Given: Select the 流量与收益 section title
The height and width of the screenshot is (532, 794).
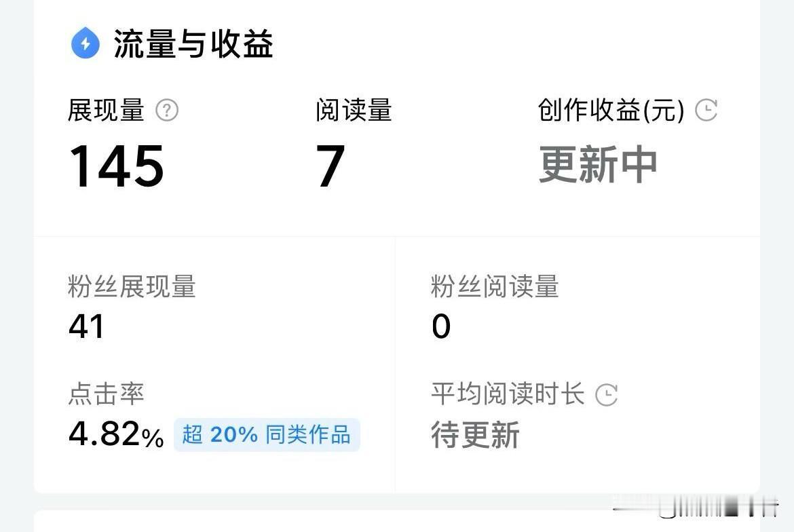Looking at the screenshot, I should point(193,43).
